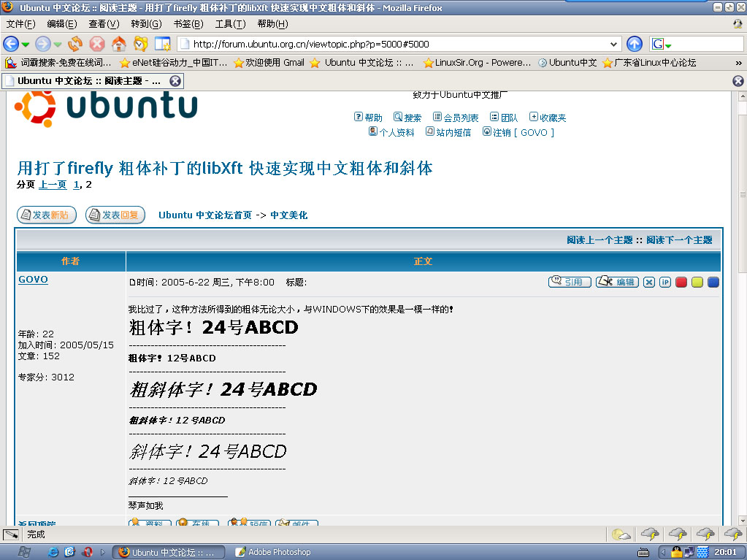747x560 pixels.
Task: Open the 文件(F) menu
Action: pyautogui.click(x=20, y=24)
